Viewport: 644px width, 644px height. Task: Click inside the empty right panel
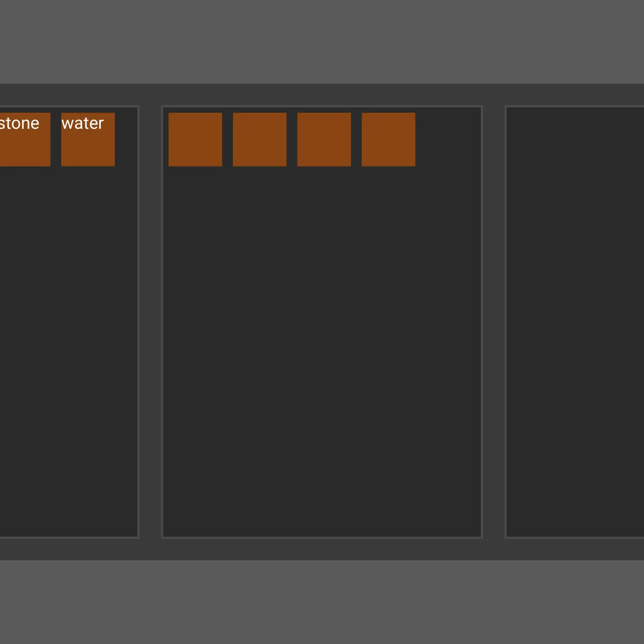coord(574,322)
